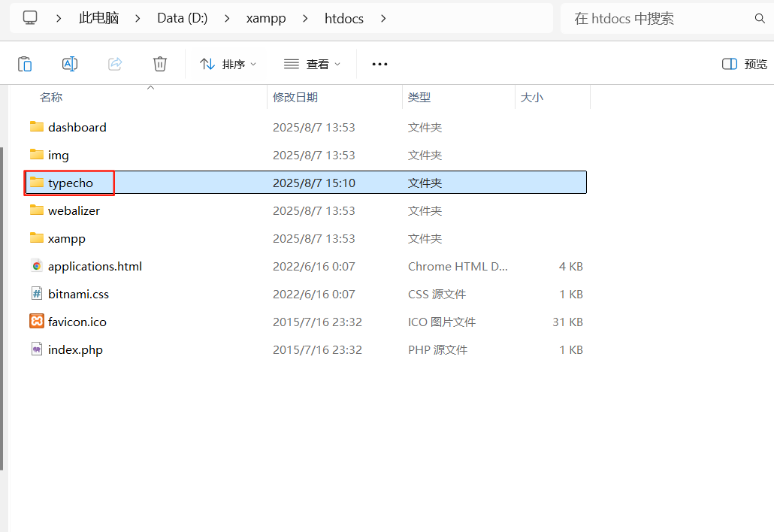Expand the chevron after 此电脑 breadcrumb

click(x=138, y=19)
